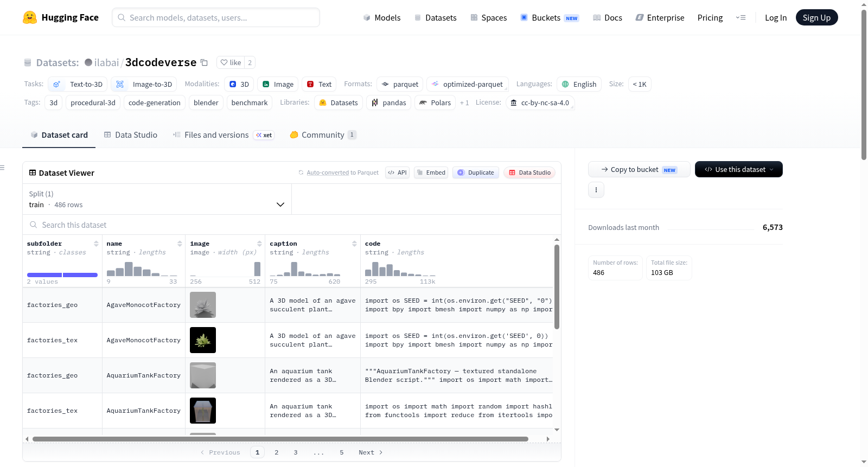Click the API button in viewer
This screenshot has width=868, height=467.
[397, 172]
